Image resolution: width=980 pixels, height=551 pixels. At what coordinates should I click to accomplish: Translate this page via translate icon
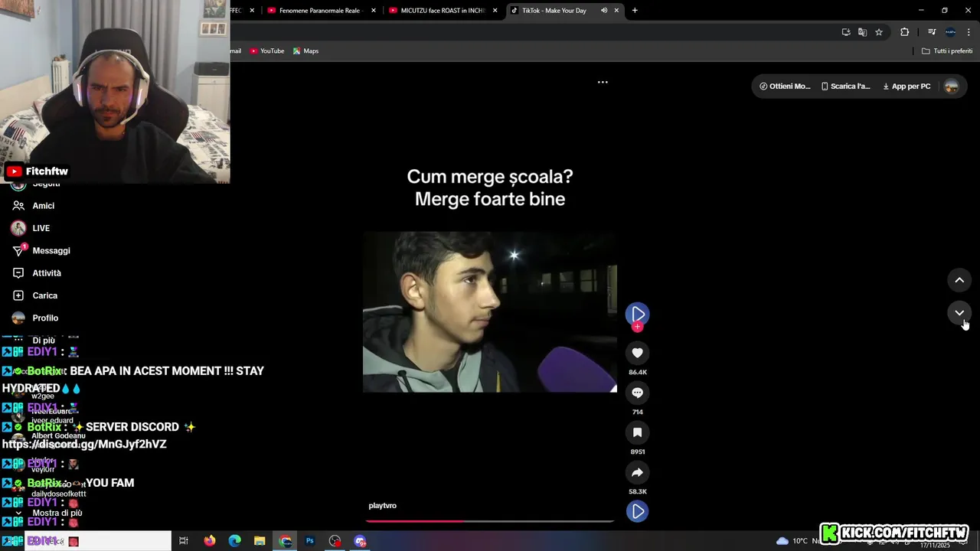pos(862,32)
